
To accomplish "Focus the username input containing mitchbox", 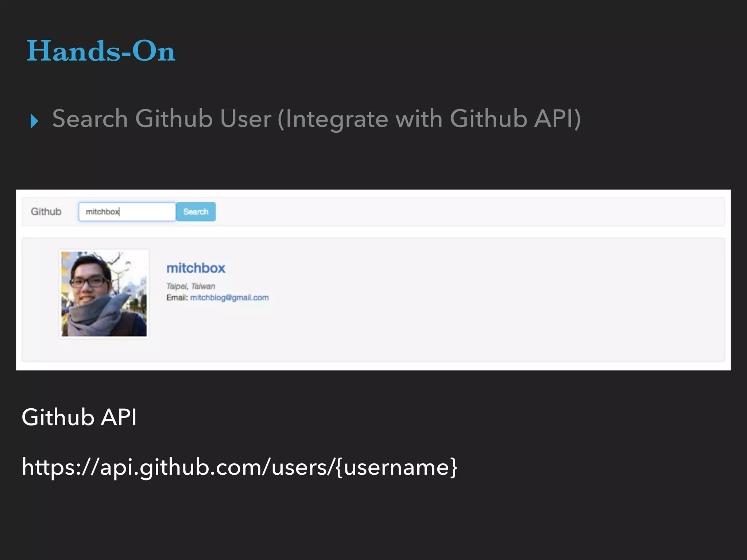I will tap(127, 211).
